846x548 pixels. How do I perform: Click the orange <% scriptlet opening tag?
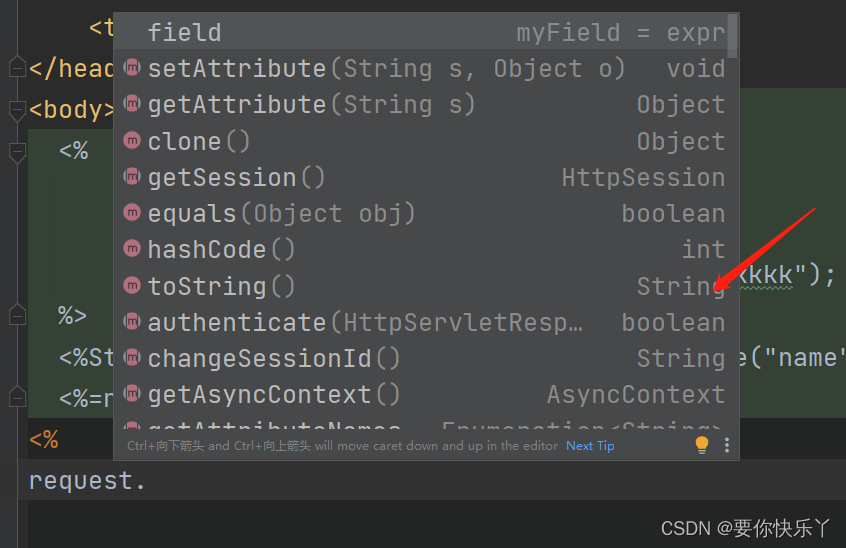44,439
